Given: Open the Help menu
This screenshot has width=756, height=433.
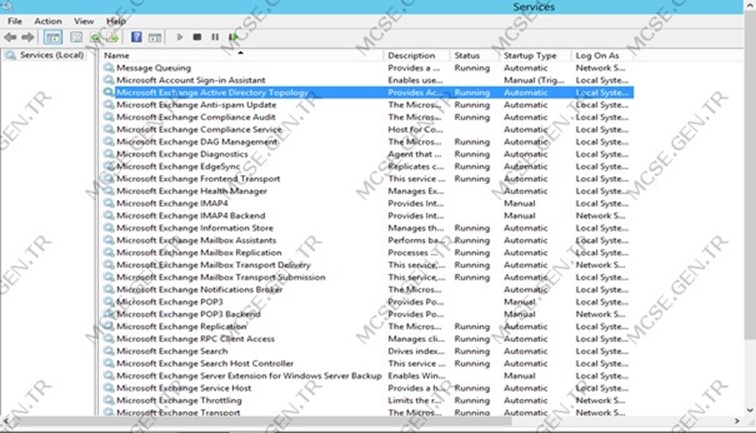Looking at the screenshot, I should [x=116, y=21].
